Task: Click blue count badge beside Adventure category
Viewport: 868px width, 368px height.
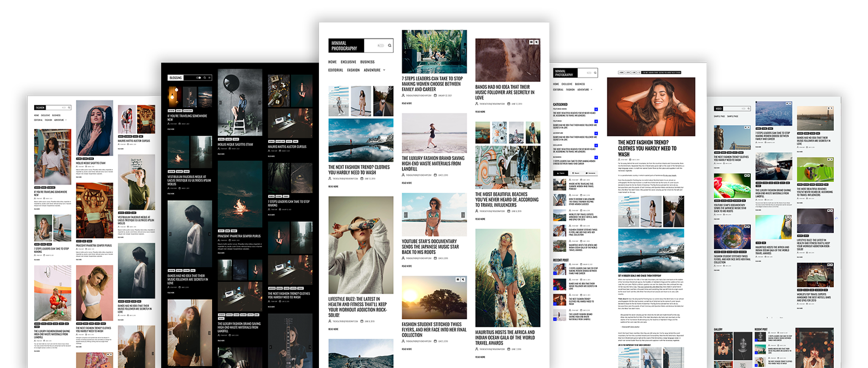Action: point(596,134)
